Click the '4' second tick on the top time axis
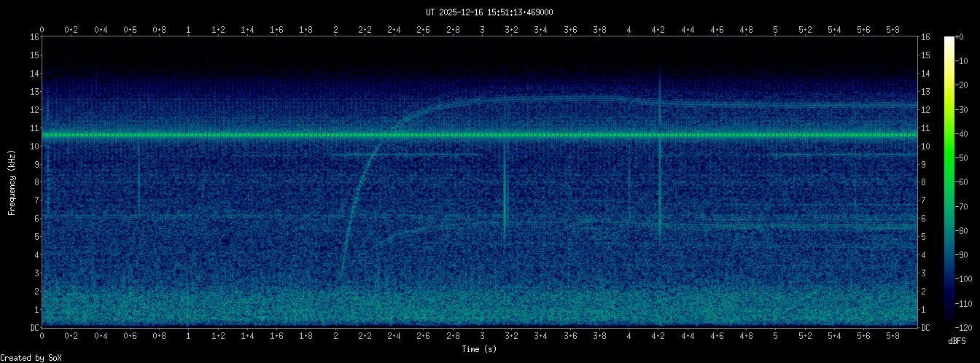The image size is (980, 363). point(629,29)
